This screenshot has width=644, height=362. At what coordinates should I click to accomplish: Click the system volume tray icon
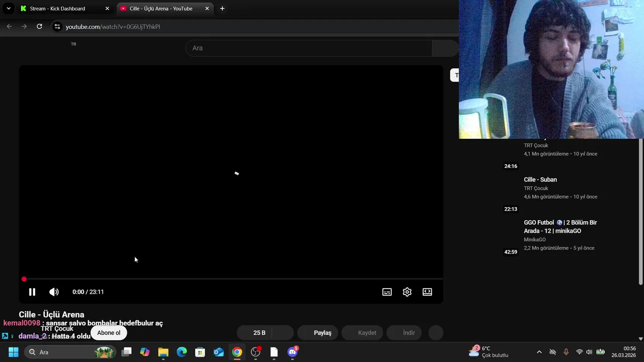pyautogui.click(x=589, y=352)
